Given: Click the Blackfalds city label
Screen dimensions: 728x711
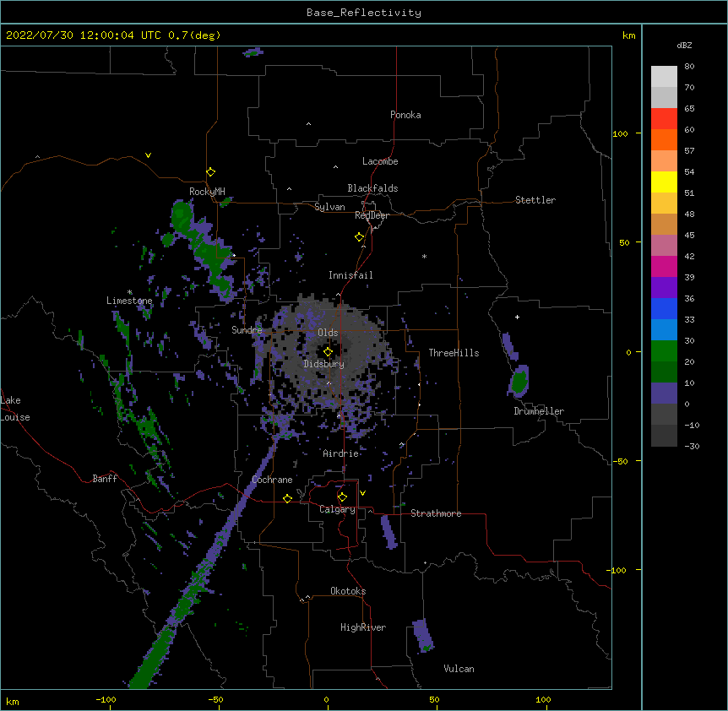Looking at the screenshot, I should pyautogui.click(x=372, y=188).
